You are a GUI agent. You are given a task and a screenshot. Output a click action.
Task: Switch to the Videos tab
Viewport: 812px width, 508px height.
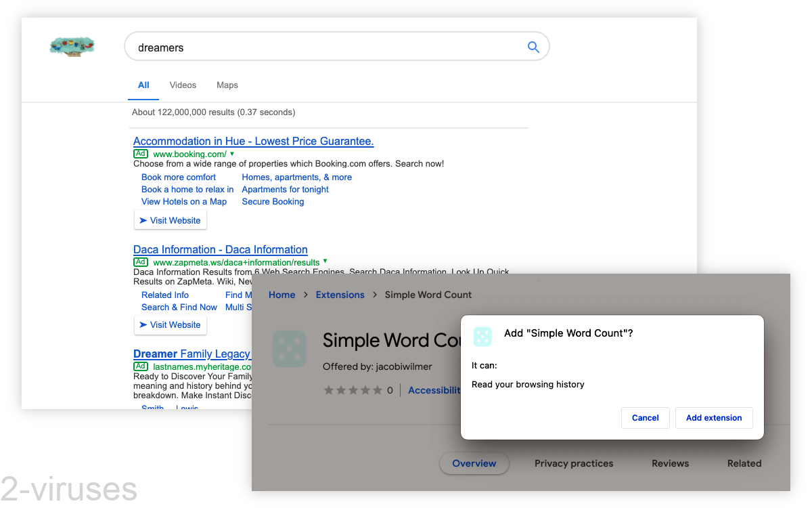point(183,85)
